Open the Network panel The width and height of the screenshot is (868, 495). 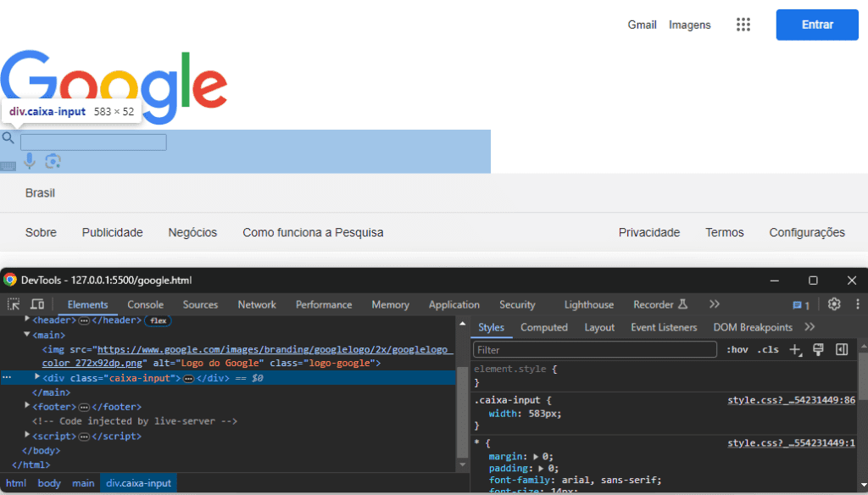(x=257, y=303)
